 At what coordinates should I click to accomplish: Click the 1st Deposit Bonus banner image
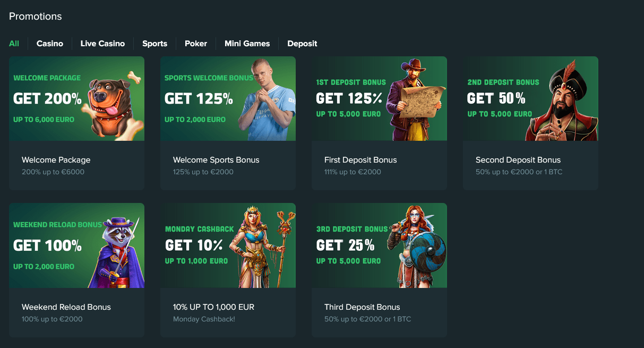[379, 99]
